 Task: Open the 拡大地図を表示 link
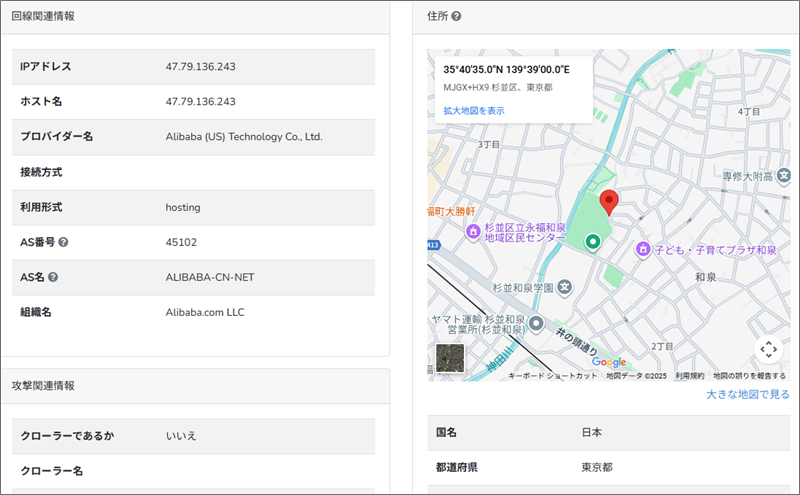[474, 110]
